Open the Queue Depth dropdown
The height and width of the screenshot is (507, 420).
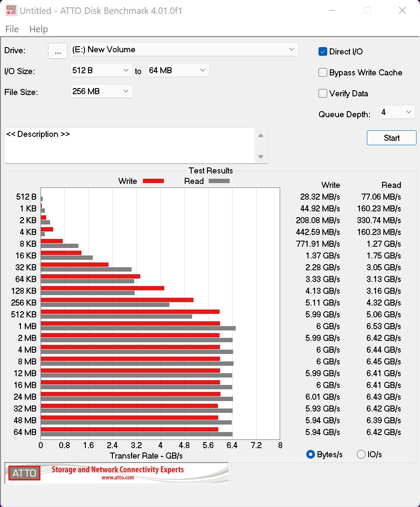397,112
